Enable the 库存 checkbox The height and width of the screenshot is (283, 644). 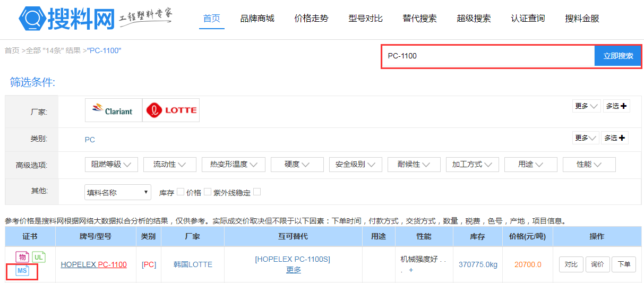pyautogui.click(x=181, y=192)
